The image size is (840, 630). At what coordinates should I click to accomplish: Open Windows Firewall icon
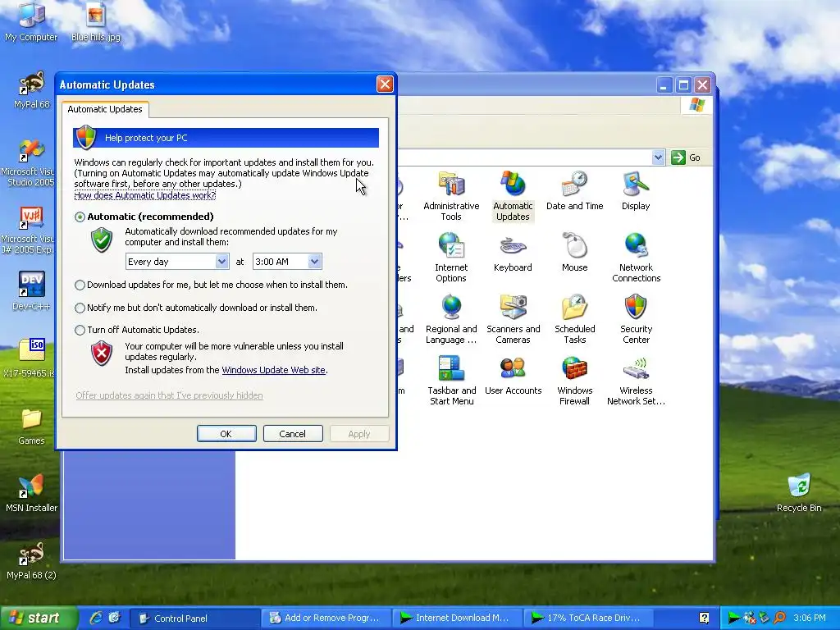coord(574,381)
